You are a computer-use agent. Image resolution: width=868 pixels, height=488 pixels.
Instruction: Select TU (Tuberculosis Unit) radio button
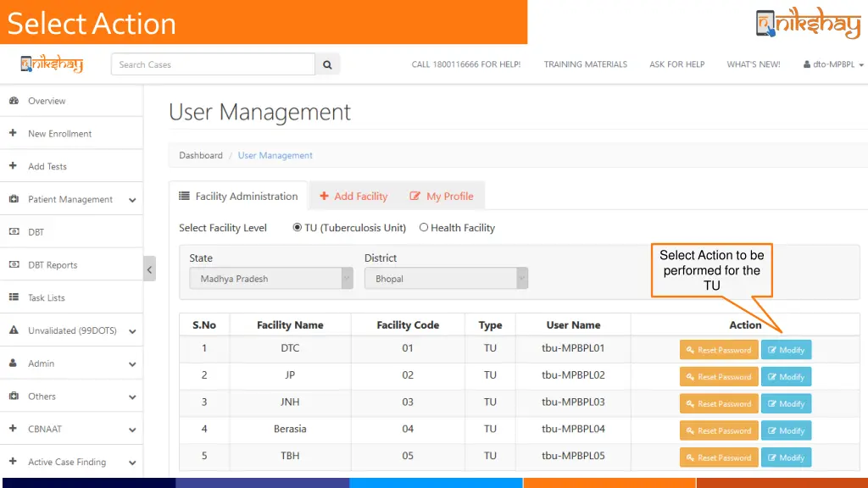pos(298,227)
